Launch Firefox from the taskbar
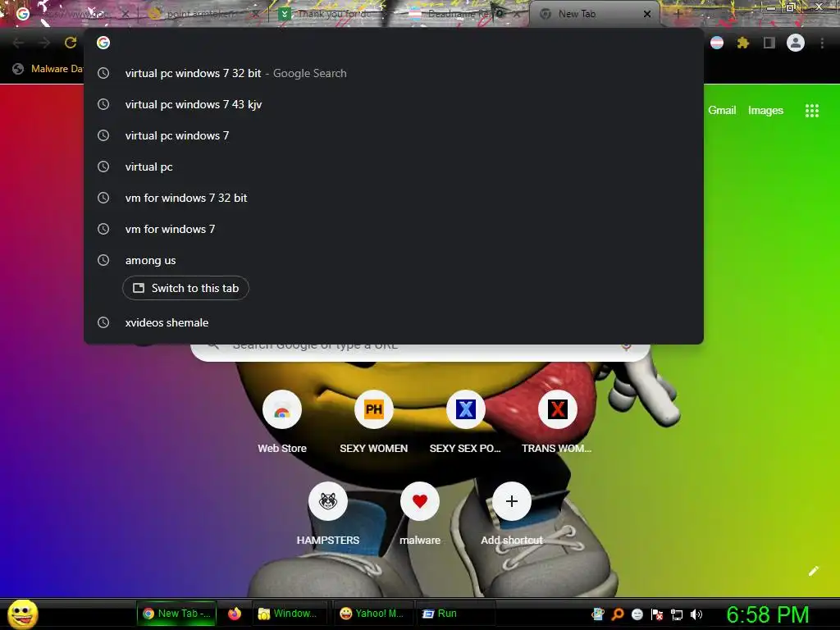The image size is (840, 630). pyautogui.click(x=235, y=614)
